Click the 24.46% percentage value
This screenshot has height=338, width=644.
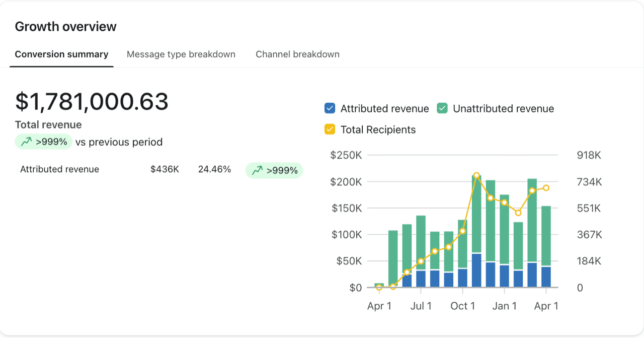coord(214,169)
